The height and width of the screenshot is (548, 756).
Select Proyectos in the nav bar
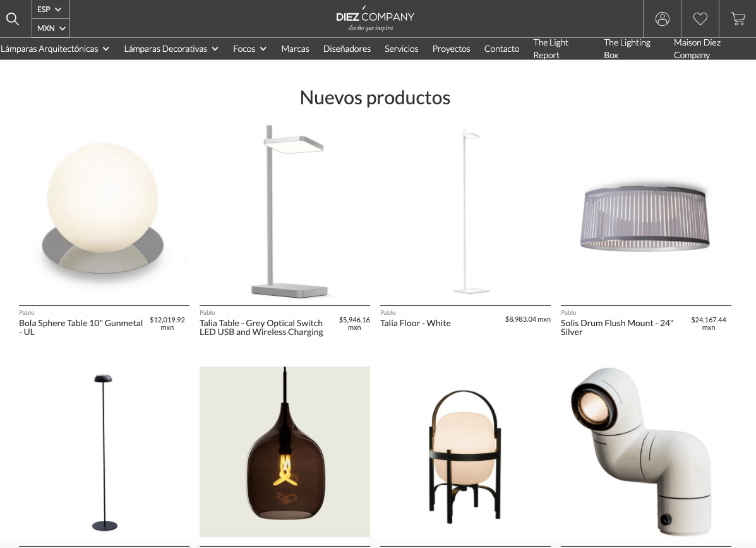pos(452,49)
